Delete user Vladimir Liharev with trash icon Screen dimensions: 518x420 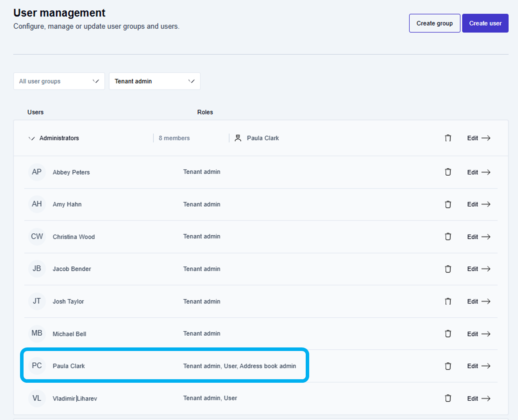click(x=448, y=398)
